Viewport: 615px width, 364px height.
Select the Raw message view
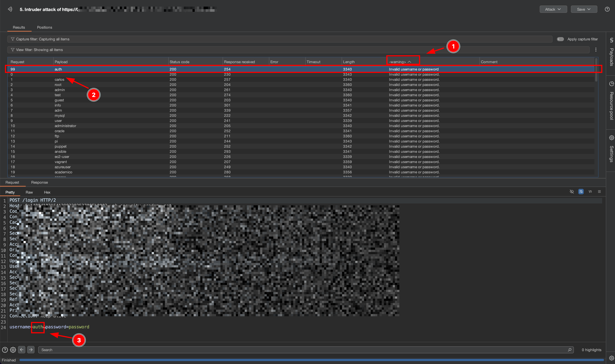(29, 192)
